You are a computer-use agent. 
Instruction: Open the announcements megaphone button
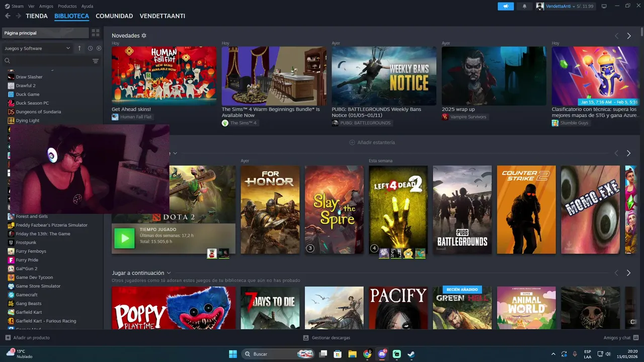click(x=506, y=6)
